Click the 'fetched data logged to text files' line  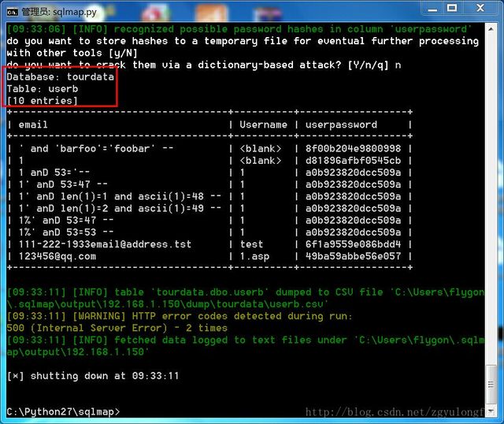[x=246, y=346]
